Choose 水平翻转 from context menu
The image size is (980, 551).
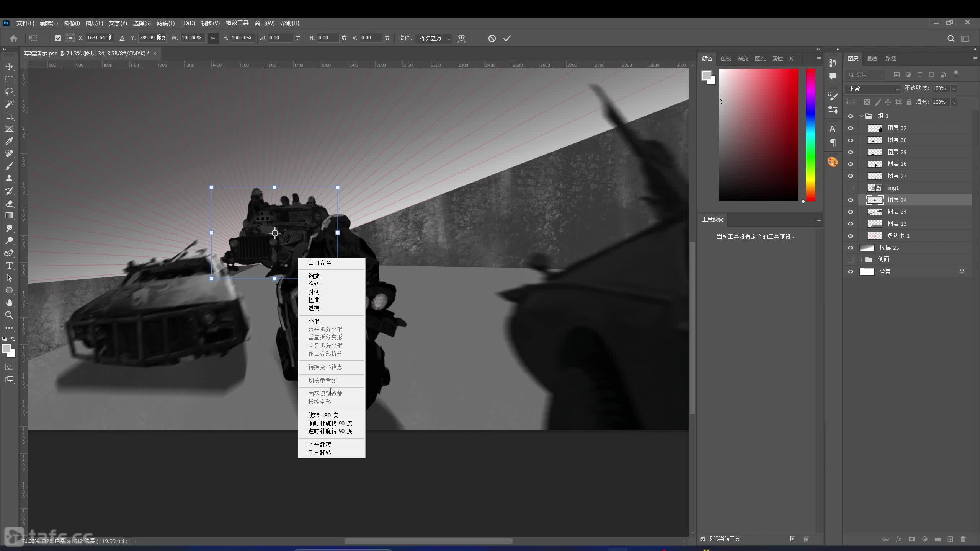(x=332, y=444)
